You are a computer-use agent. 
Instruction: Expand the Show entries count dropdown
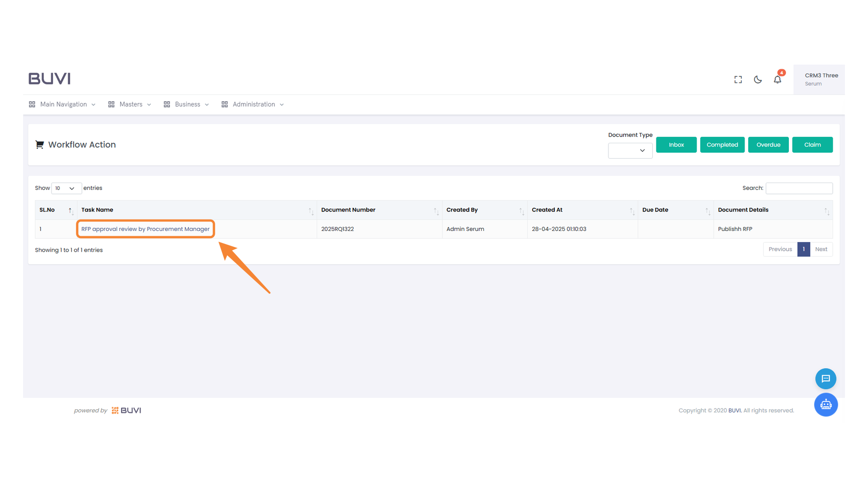[x=66, y=188]
